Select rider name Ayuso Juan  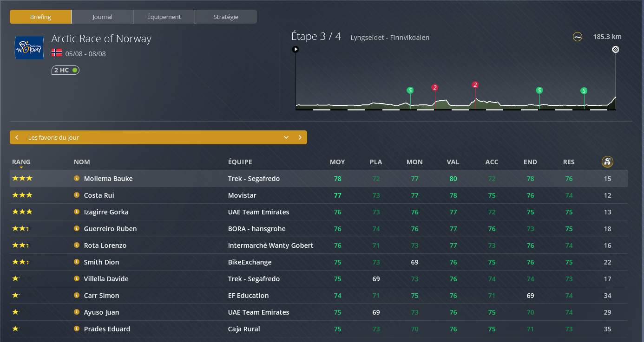tap(102, 312)
